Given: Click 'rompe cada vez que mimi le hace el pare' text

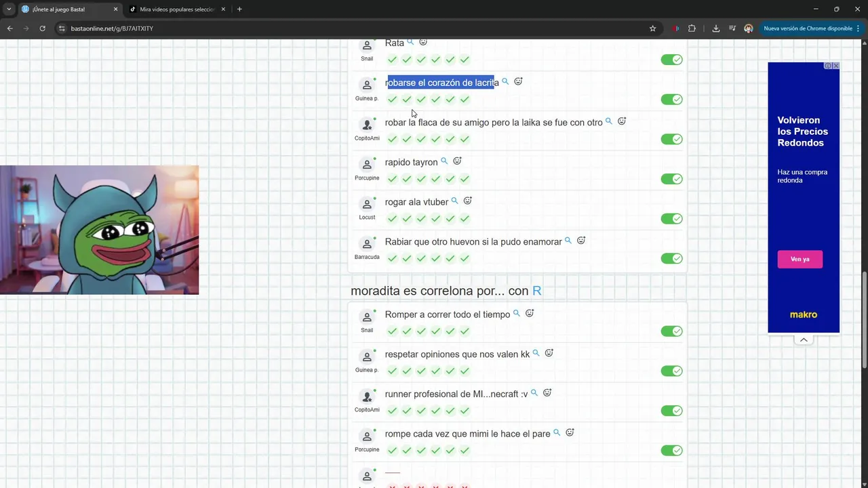Looking at the screenshot, I should [468, 434].
